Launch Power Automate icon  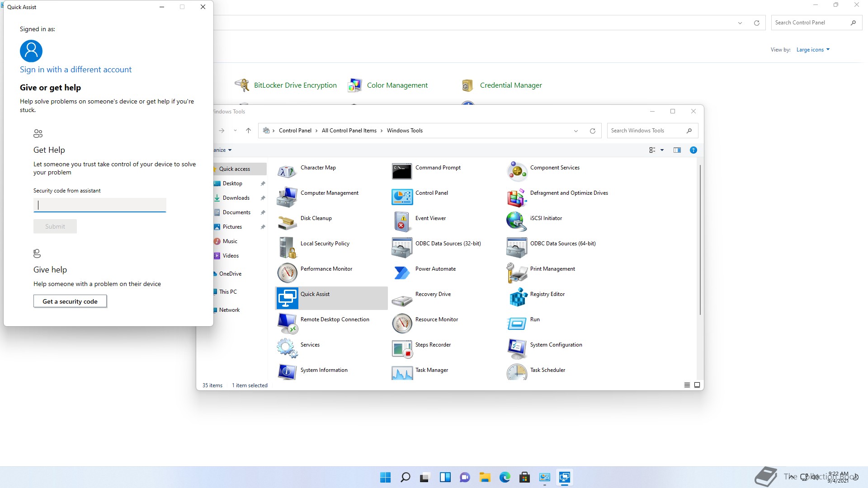pyautogui.click(x=402, y=273)
